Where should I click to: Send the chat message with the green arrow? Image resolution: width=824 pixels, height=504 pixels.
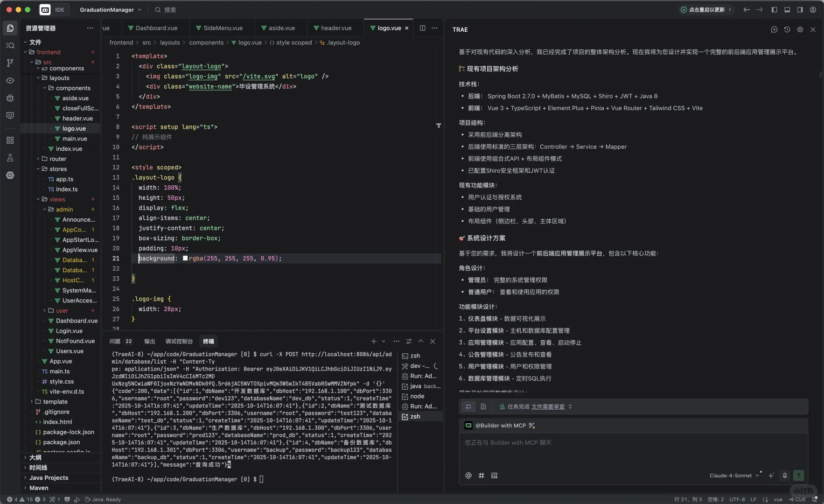point(799,476)
